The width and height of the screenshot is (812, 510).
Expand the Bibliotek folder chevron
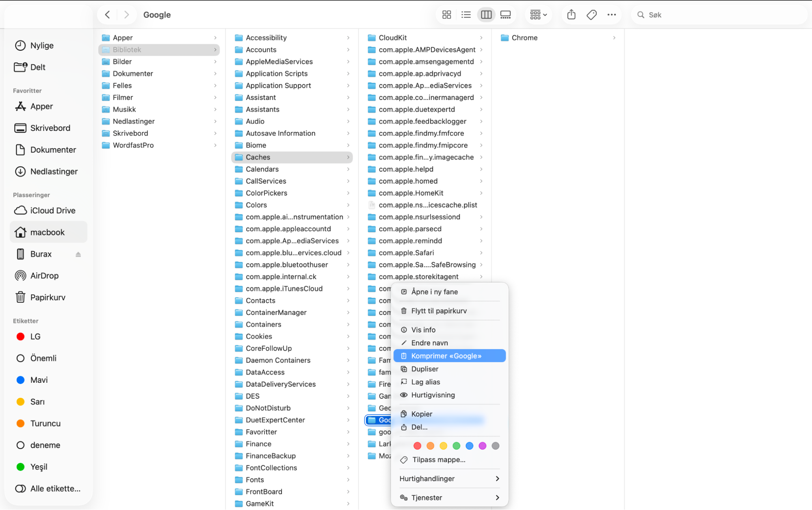pos(215,50)
